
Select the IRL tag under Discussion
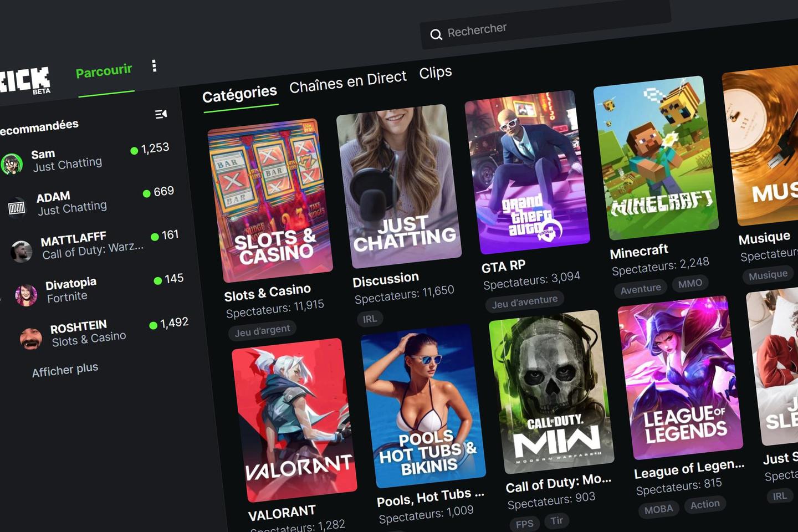(370, 319)
